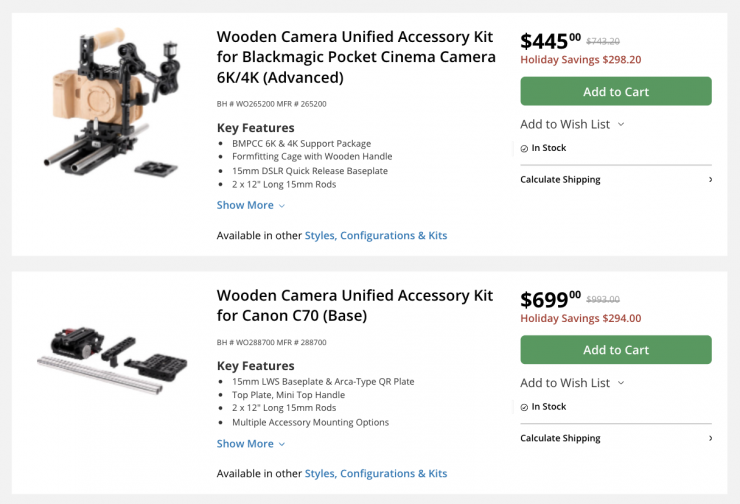Click Calculate Shipping text for Canon C70 kit

tap(560, 438)
